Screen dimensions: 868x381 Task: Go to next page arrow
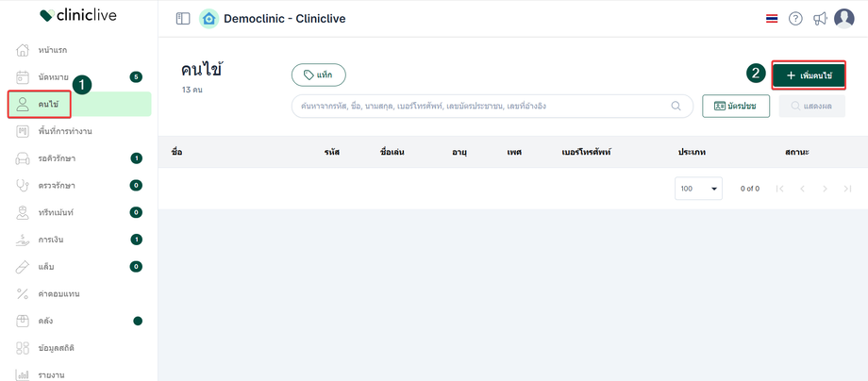tap(825, 189)
